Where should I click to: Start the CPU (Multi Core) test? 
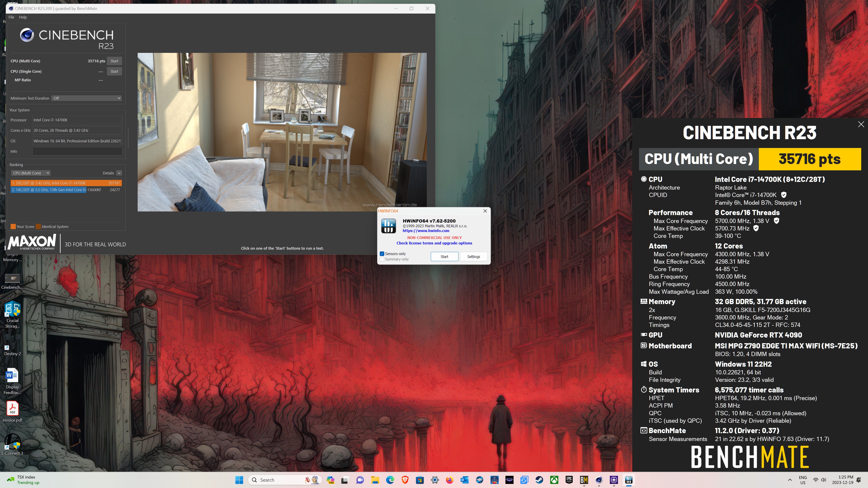(x=114, y=61)
